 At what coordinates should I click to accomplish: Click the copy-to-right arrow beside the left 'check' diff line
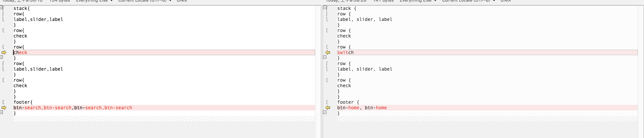[4, 52]
